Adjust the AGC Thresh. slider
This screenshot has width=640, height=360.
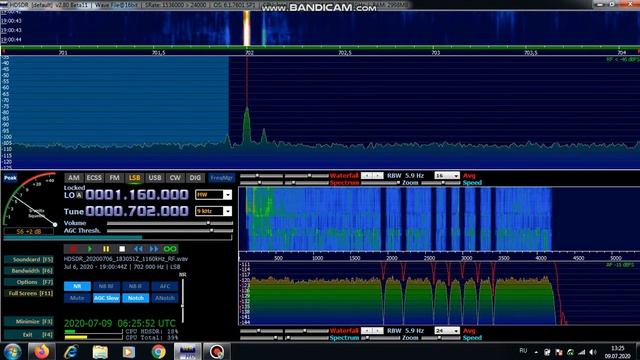(x=170, y=231)
